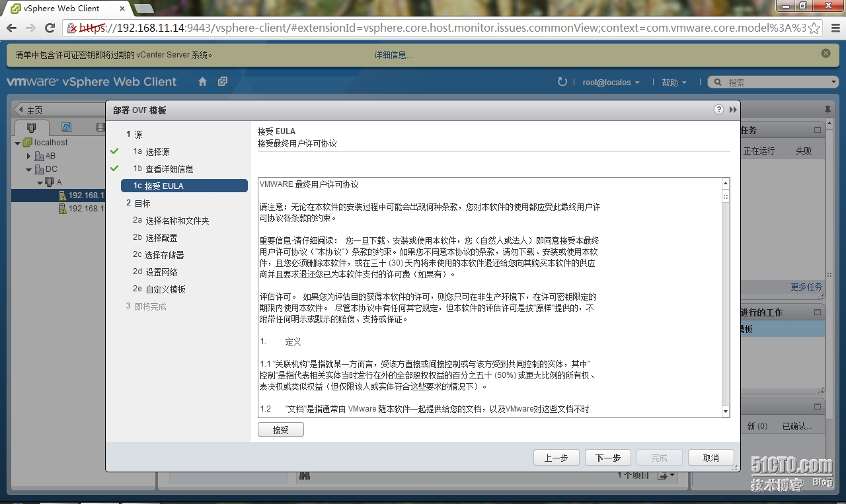Open root@localos user dropdown

611,83
